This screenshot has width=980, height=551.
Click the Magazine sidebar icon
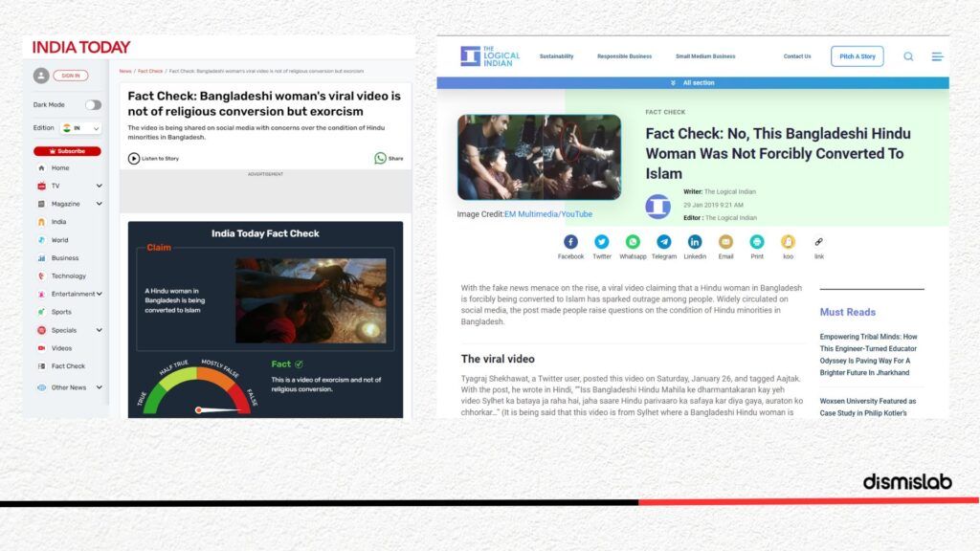click(41, 205)
